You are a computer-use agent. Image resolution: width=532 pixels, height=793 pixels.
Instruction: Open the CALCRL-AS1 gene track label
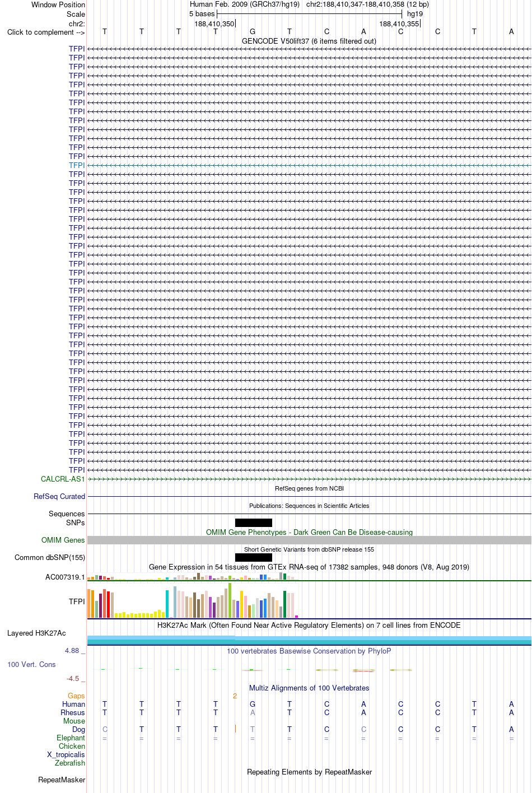(x=63, y=479)
